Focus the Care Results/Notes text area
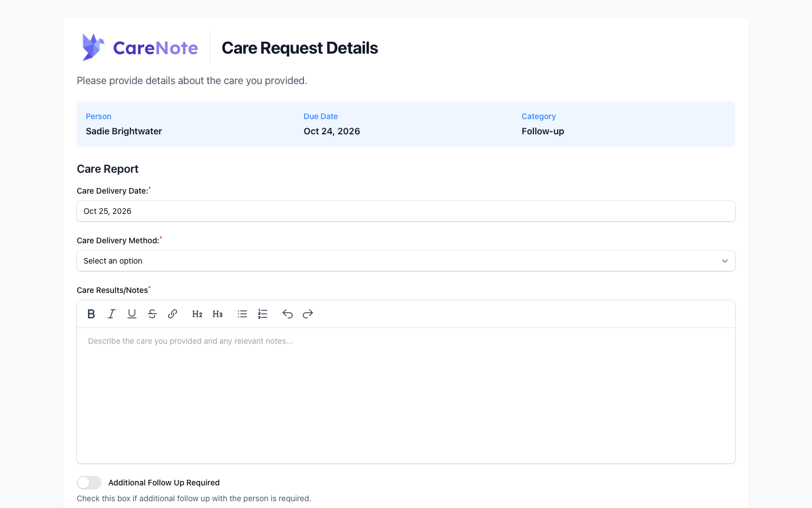The image size is (812, 508). (406, 395)
